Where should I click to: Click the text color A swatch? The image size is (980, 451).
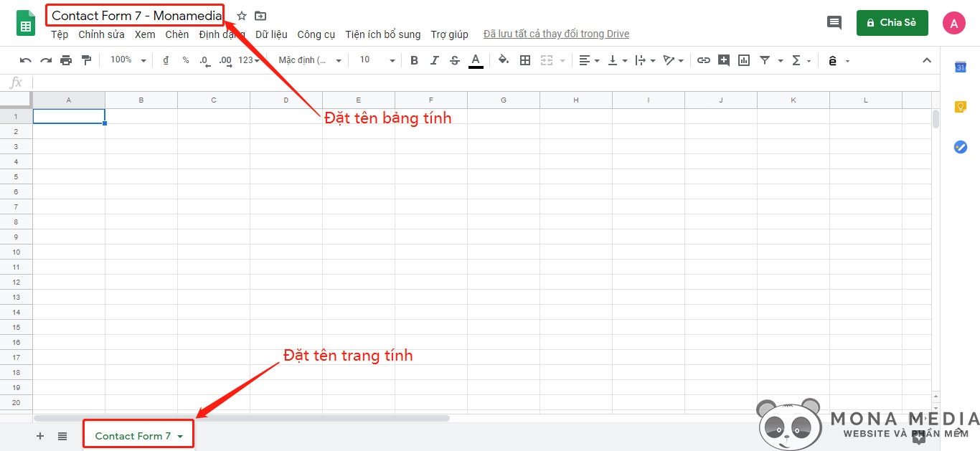pos(475,60)
